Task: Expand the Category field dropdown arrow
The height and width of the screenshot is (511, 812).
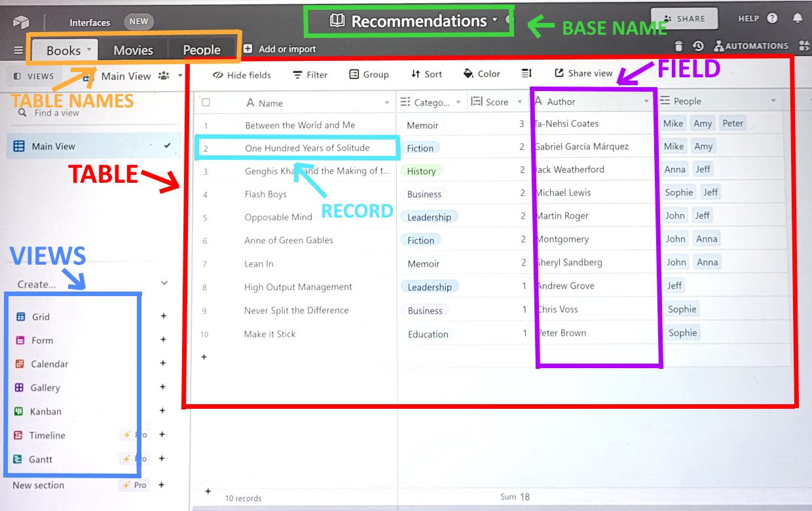Action: point(458,101)
